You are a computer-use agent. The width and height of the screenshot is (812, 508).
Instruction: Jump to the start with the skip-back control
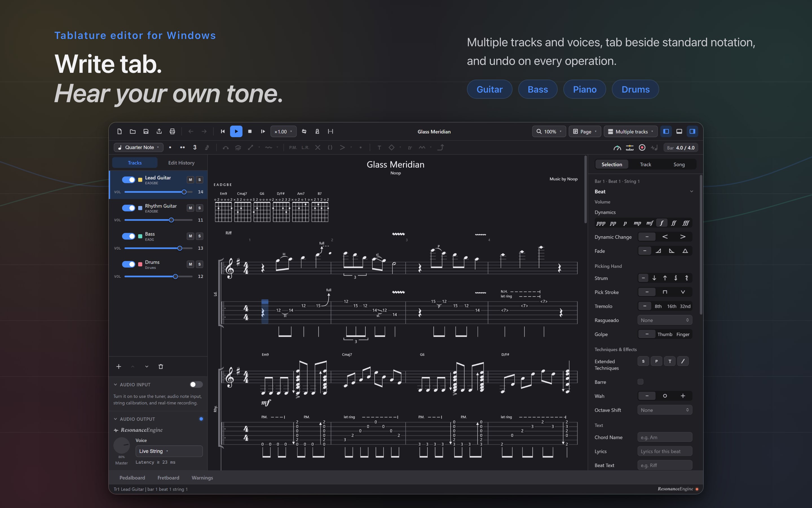point(223,131)
